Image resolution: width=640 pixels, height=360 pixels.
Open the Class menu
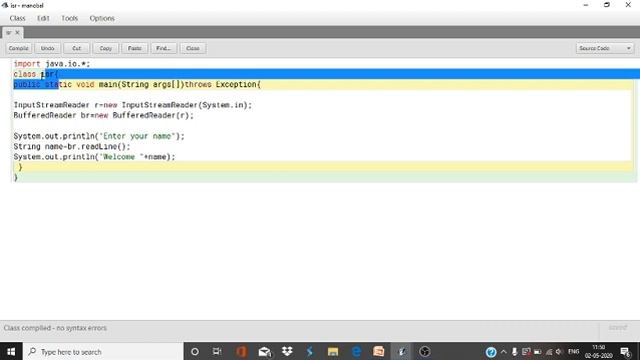(18, 18)
